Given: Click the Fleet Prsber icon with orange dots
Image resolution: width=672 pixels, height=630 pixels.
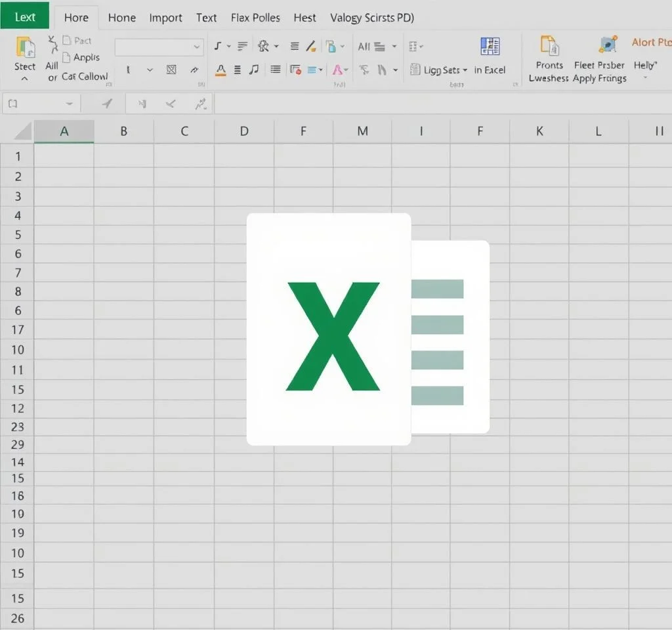Looking at the screenshot, I should pos(608,45).
